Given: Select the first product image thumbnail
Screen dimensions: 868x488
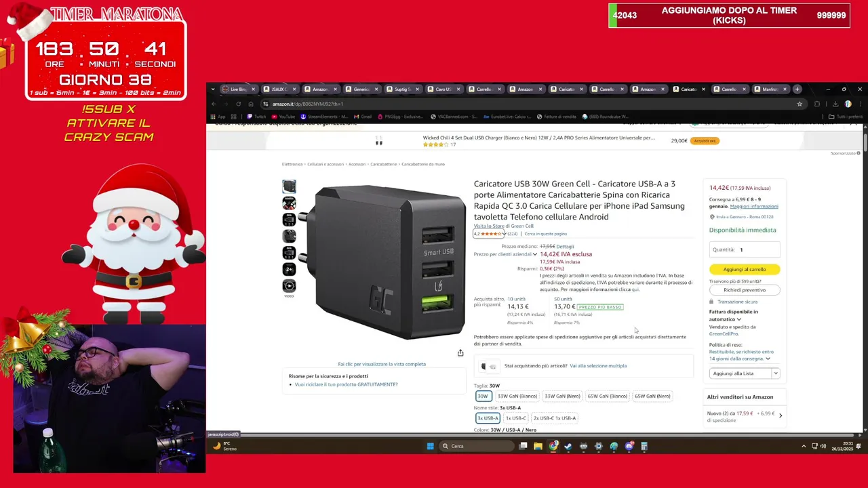Looking at the screenshot, I should [289, 186].
